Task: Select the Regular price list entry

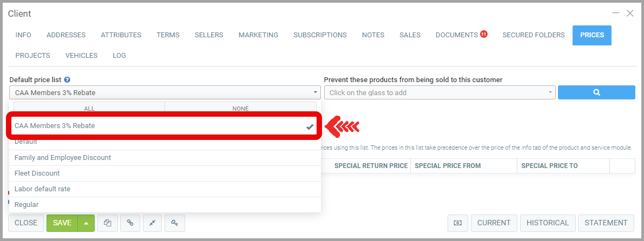Action: click(x=27, y=205)
